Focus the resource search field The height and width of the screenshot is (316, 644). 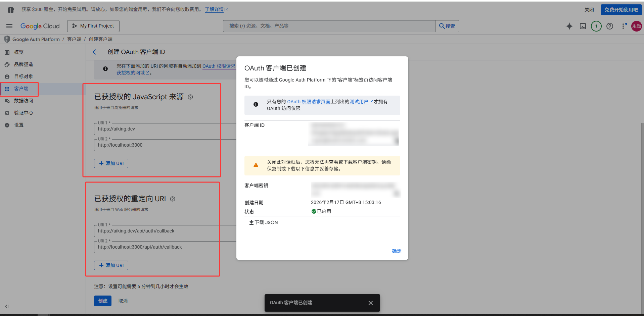point(329,26)
